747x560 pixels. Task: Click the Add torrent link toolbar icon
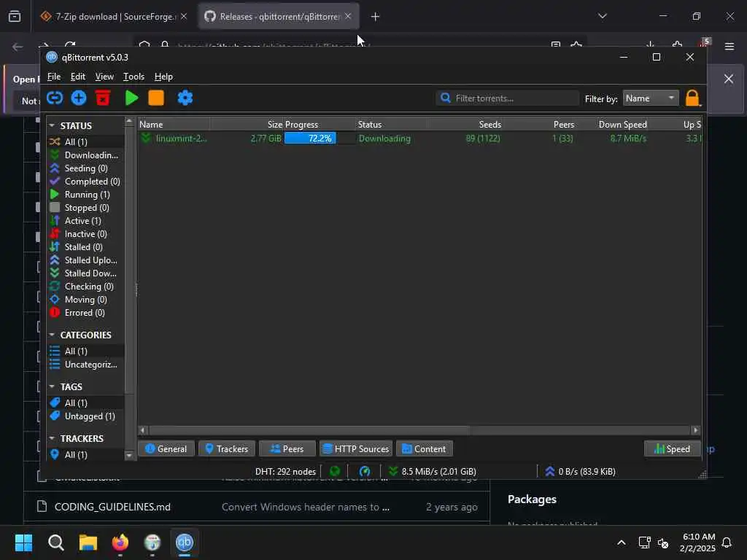coord(55,98)
